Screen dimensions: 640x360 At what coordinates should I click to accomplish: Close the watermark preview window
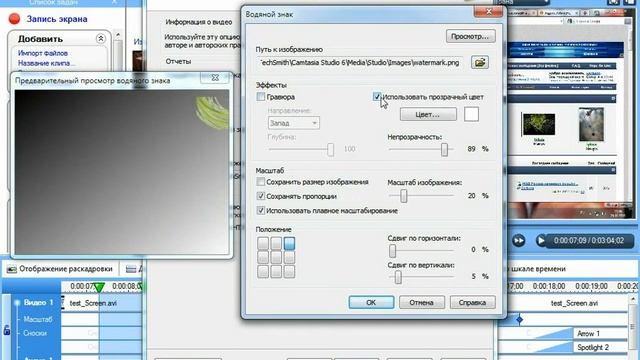tap(215, 78)
